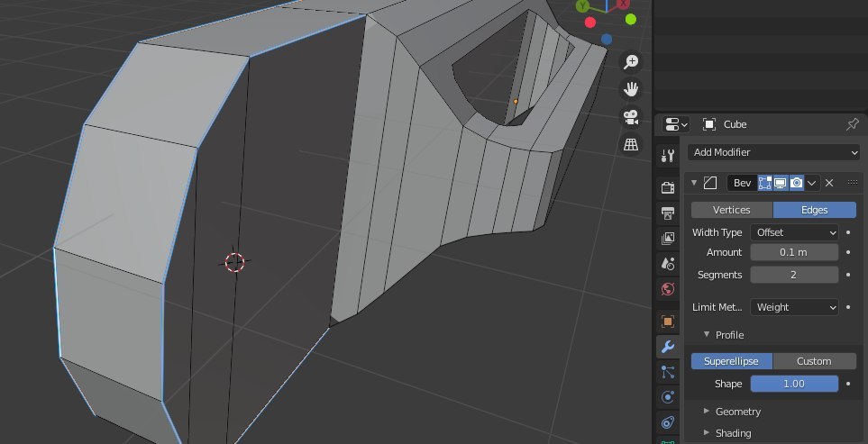The width and height of the screenshot is (868, 444).
Task: Click the Bevel modifier name field
Action: tap(742, 183)
